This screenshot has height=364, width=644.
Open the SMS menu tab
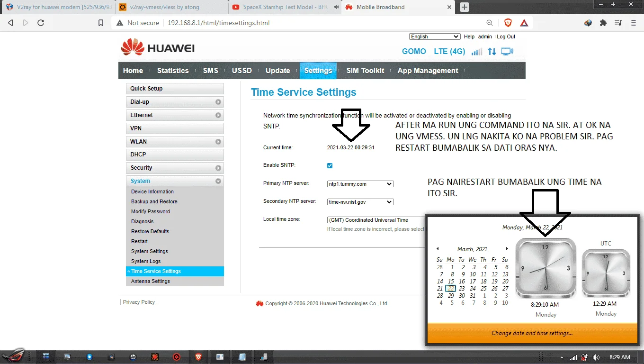coord(211,71)
